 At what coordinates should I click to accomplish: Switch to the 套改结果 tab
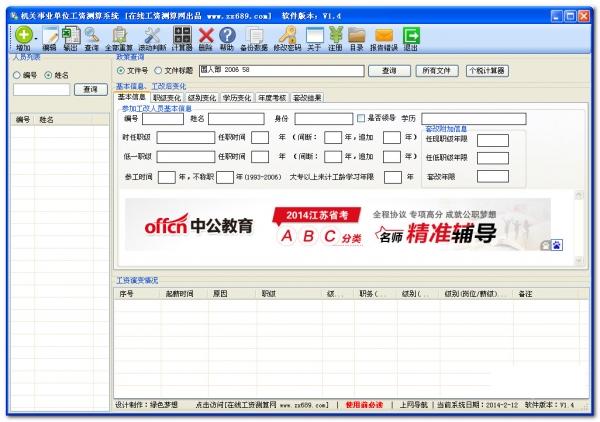coord(307,98)
